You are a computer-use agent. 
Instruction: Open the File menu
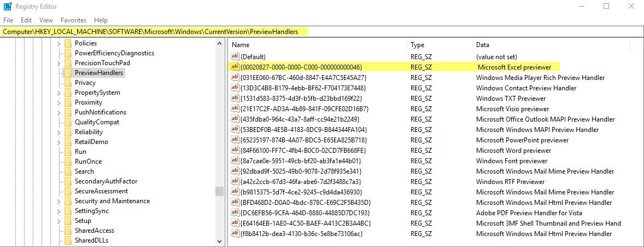tap(8, 20)
